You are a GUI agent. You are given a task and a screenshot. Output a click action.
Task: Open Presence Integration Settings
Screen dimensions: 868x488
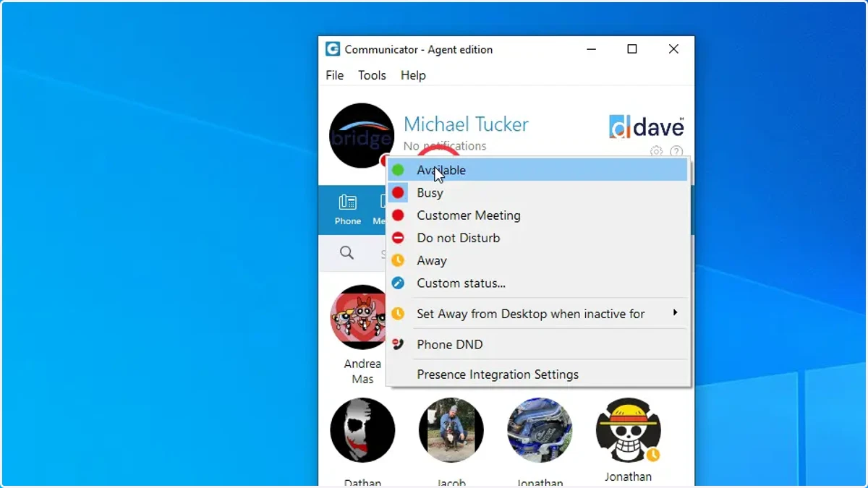(x=537, y=374)
